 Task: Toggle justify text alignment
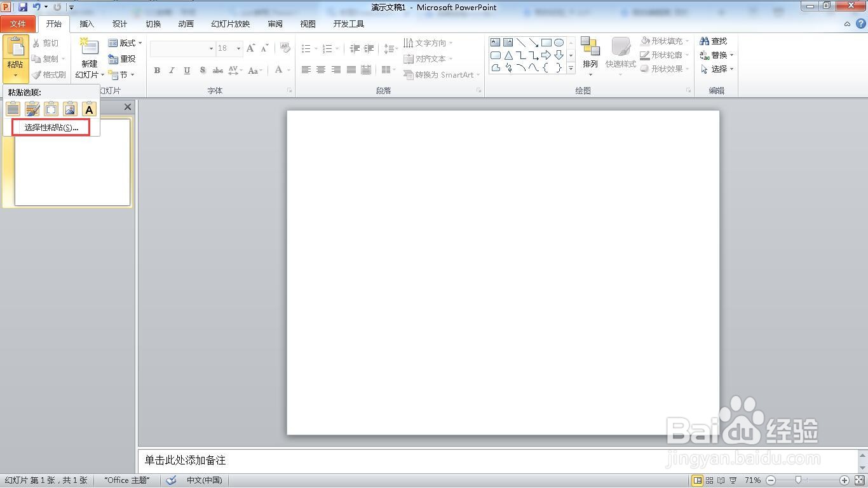point(351,70)
